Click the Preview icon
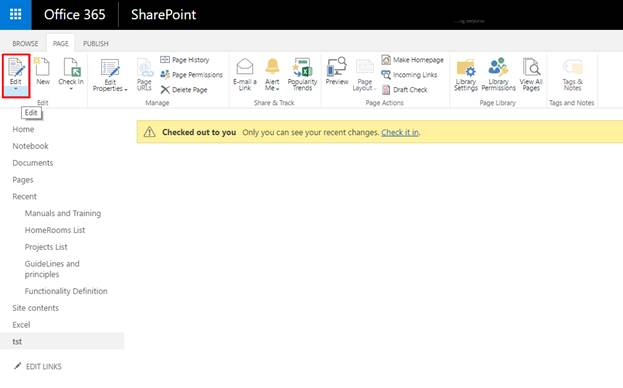Screen dimensions: 623x388 pyautogui.click(x=337, y=66)
